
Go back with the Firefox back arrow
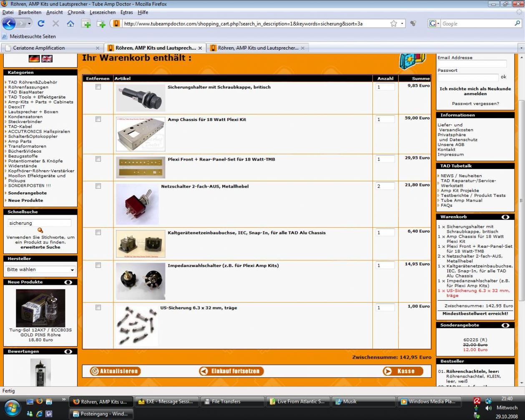click(x=10, y=23)
